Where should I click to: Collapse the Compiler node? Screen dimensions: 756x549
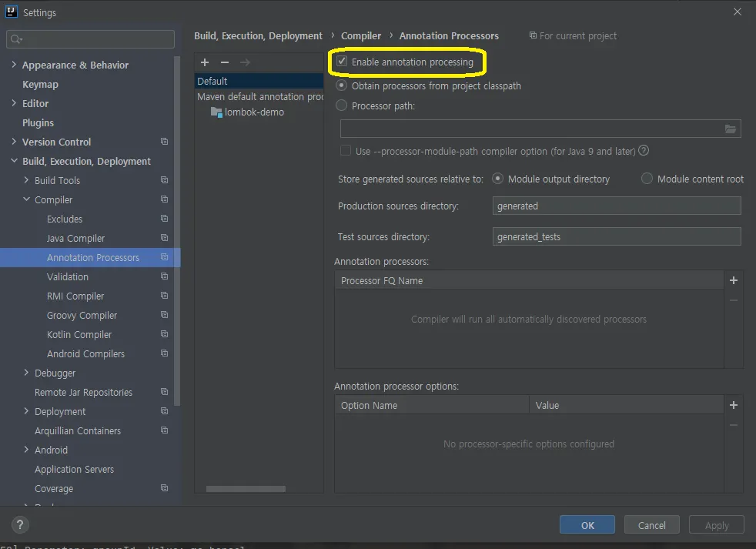coord(26,199)
